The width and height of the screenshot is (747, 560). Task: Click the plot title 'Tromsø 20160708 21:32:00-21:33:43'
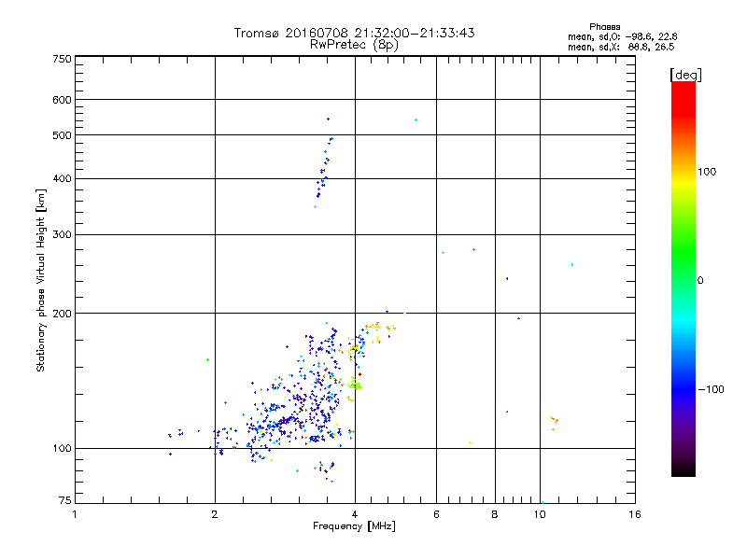click(x=354, y=33)
